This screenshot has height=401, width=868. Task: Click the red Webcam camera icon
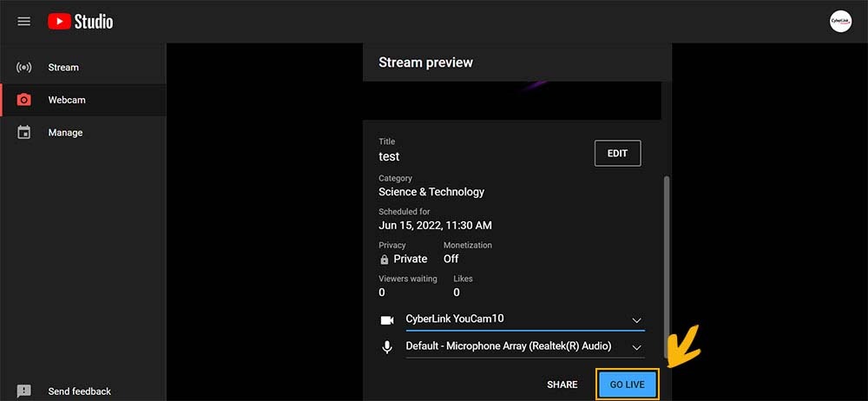tap(23, 101)
